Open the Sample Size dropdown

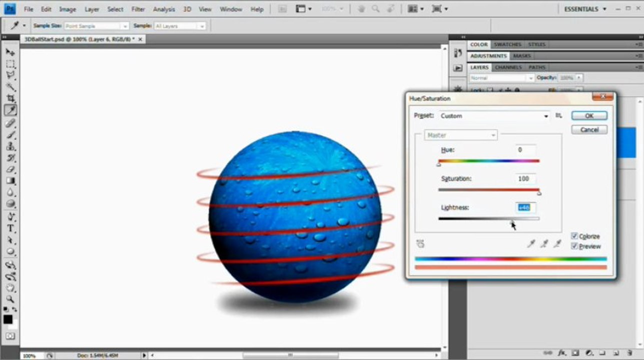[x=97, y=25]
